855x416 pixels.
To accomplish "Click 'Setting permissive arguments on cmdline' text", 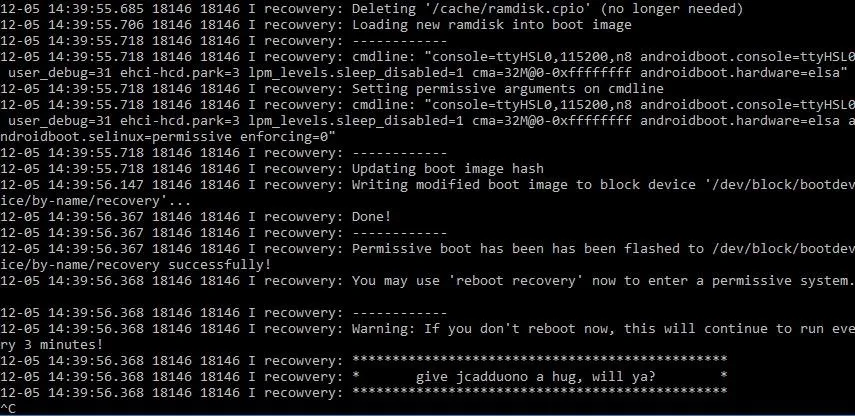I will [508, 89].
